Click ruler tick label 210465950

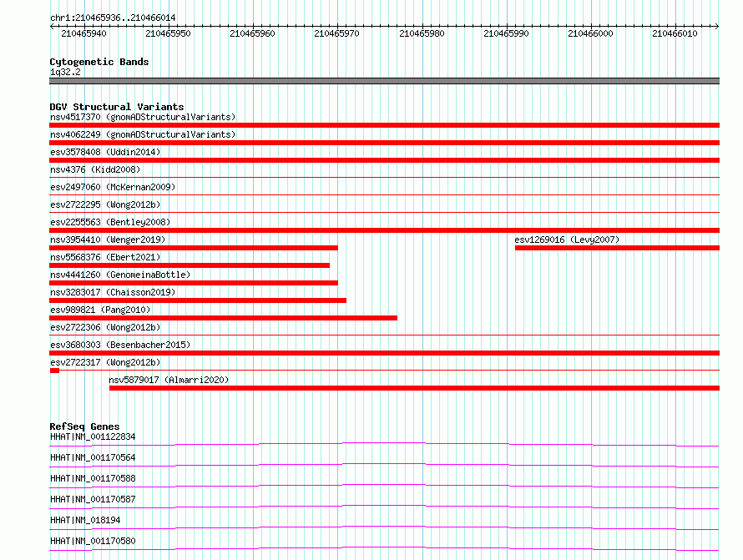pyautogui.click(x=168, y=33)
